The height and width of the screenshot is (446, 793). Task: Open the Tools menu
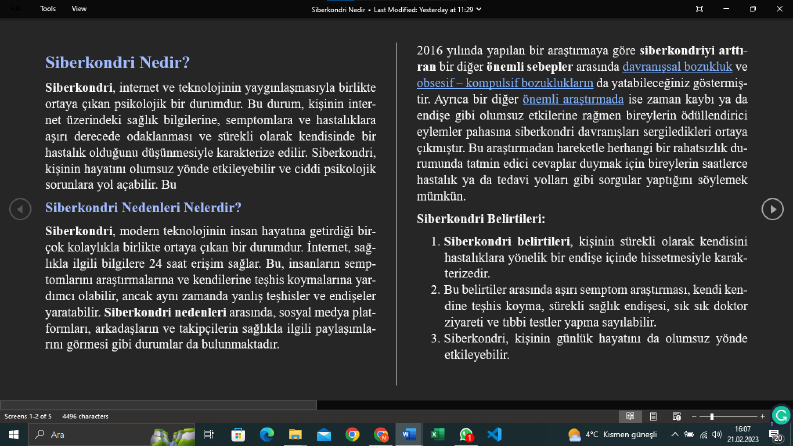pyautogui.click(x=48, y=9)
